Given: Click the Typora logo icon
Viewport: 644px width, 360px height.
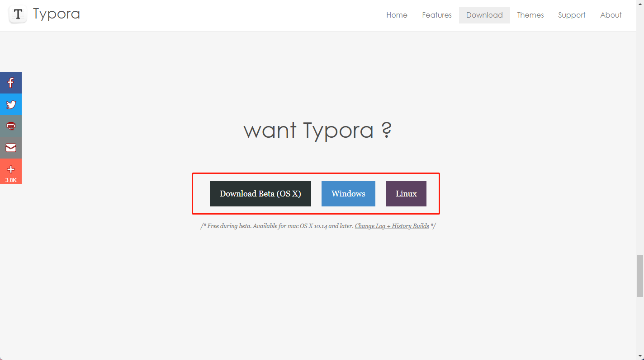Looking at the screenshot, I should click(18, 14).
